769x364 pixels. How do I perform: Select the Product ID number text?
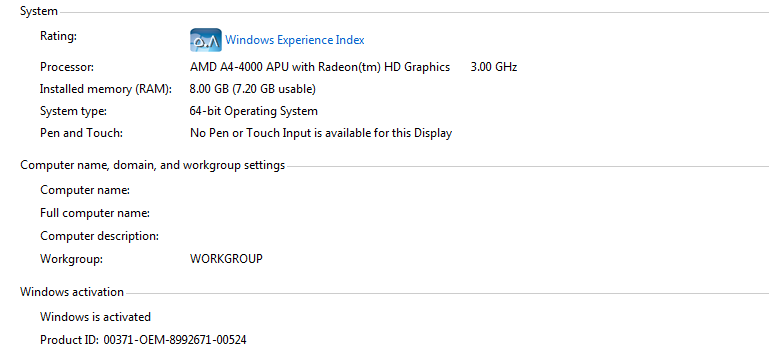click(175, 339)
